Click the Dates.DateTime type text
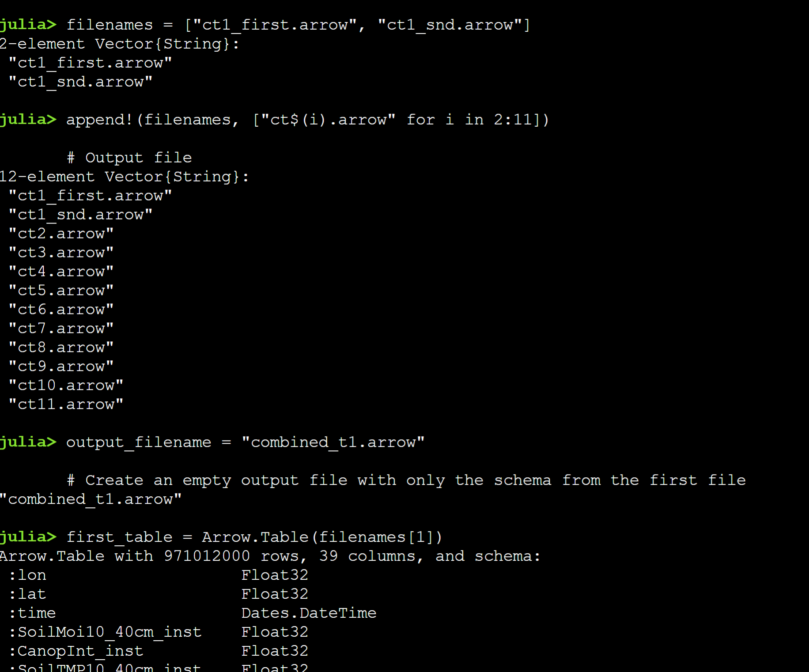809x672 pixels. click(309, 613)
